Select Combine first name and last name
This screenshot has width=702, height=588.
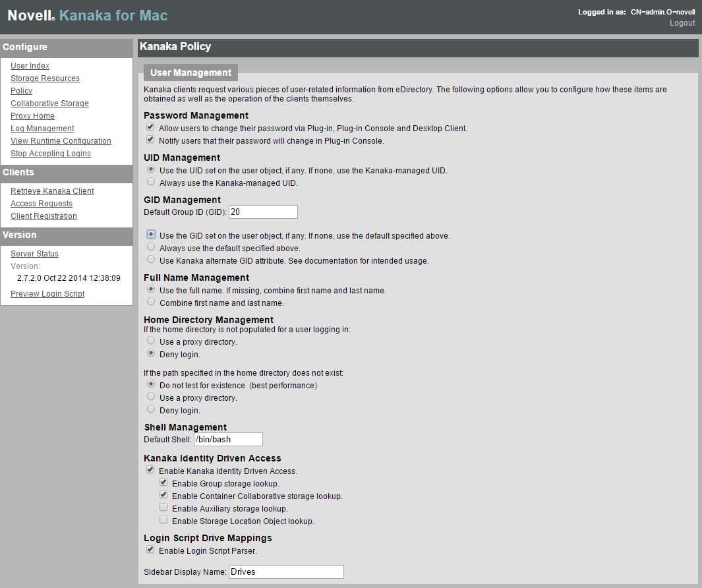152,302
